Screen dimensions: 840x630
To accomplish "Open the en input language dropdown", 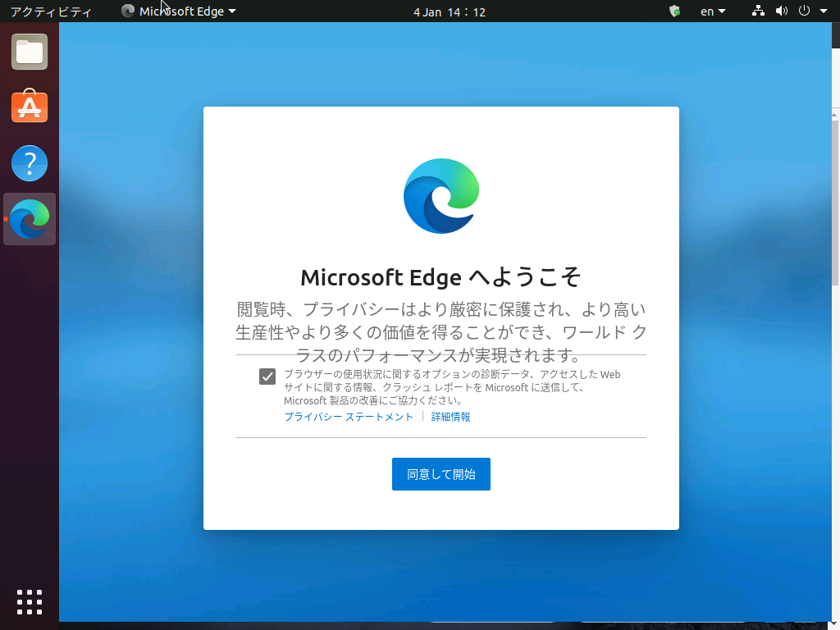I will (713, 11).
